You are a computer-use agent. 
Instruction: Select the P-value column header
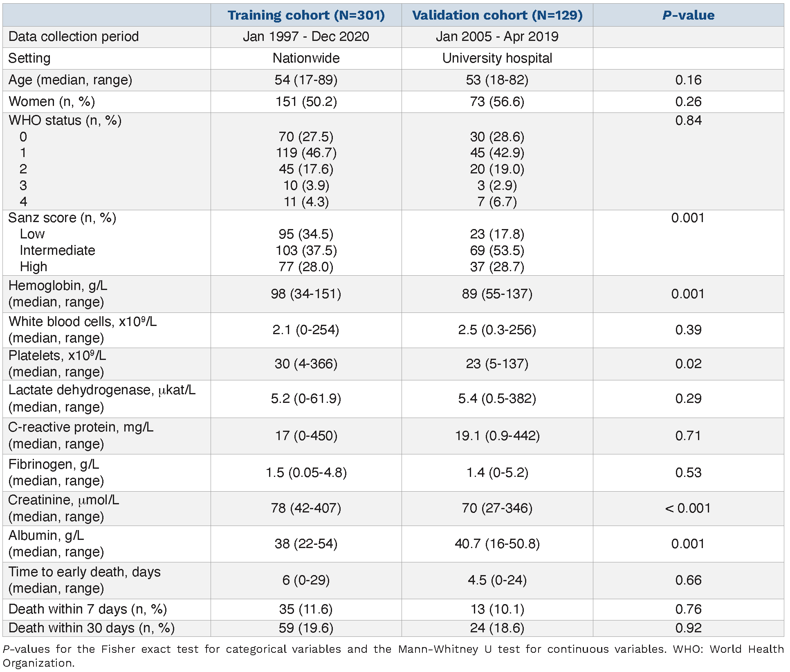[x=688, y=15]
